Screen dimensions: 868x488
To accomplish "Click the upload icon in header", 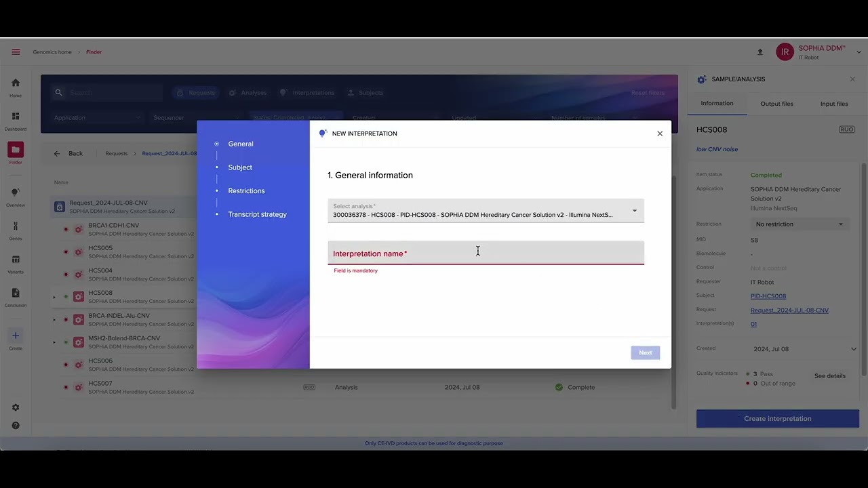I will (759, 52).
